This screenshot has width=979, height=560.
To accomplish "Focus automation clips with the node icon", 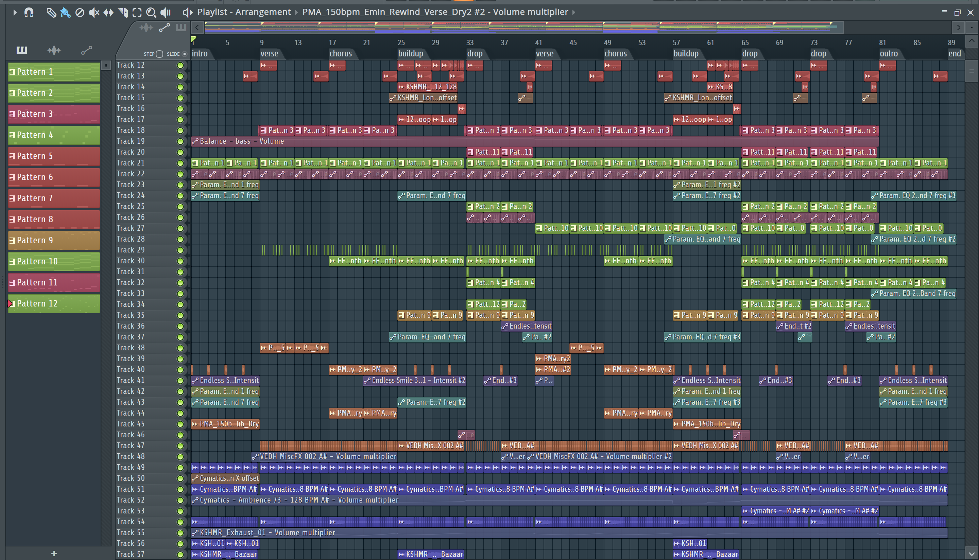I will (165, 28).
